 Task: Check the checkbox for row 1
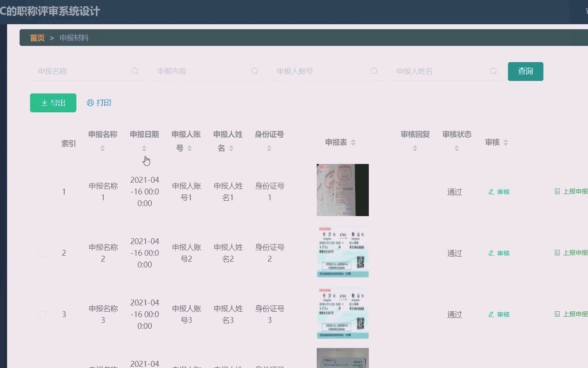pyautogui.click(x=42, y=192)
